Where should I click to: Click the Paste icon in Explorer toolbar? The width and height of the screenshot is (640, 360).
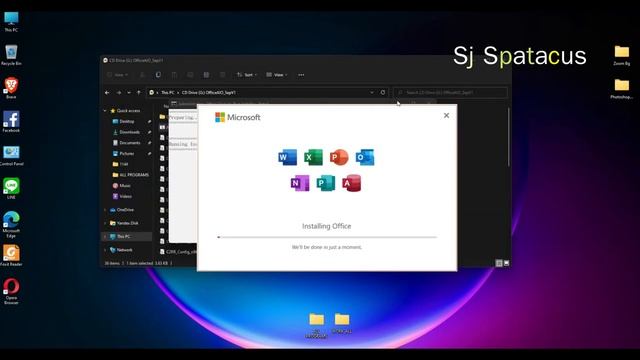[x=174, y=75]
